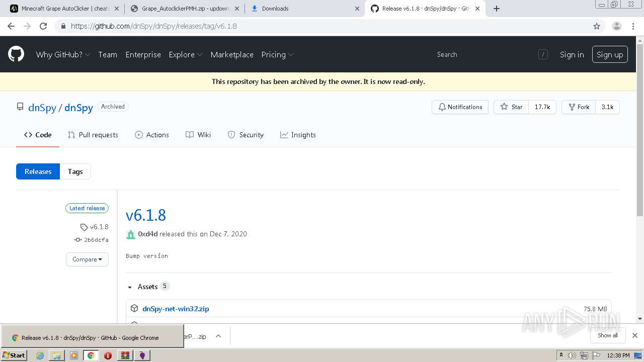Image resolution: width=644 pixels, height=362 pixels.
Task: Expand the Why GitHub? menu
Action: tap(63, 55)
